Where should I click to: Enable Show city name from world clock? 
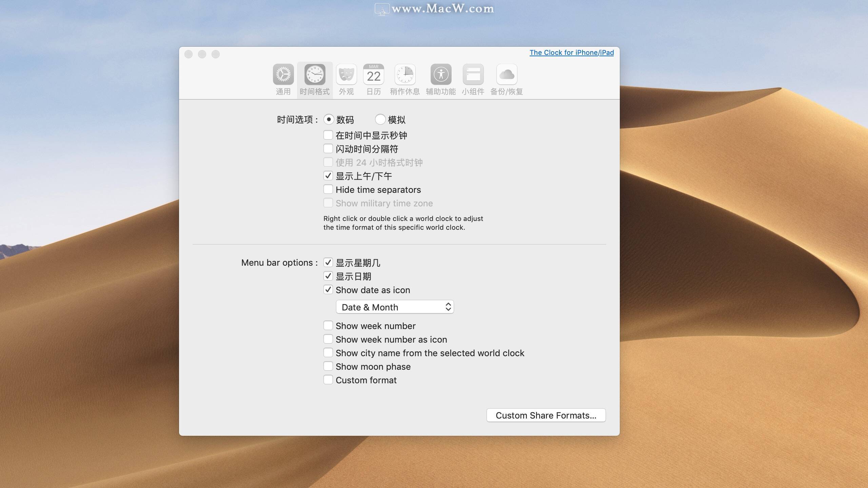(x=328, y=352)
